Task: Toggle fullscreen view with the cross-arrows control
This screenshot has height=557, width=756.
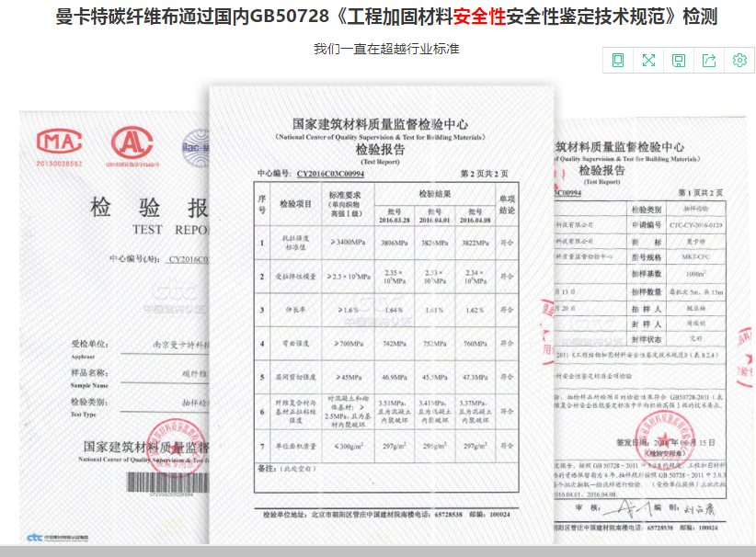Action: [648, 58]
